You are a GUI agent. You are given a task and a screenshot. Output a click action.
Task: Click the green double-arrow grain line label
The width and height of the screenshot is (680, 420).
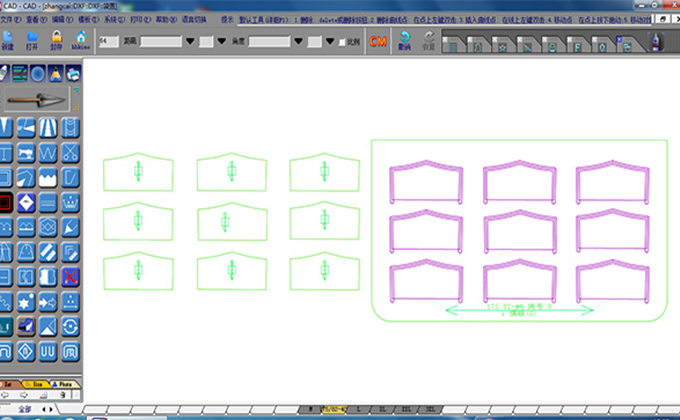pyautogui.click(x=519, y=310)
